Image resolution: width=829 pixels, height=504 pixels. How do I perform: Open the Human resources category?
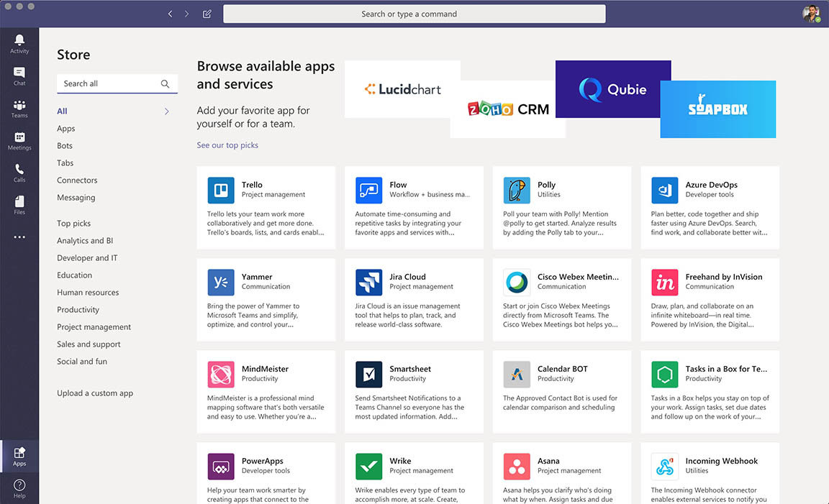[88, 292]
